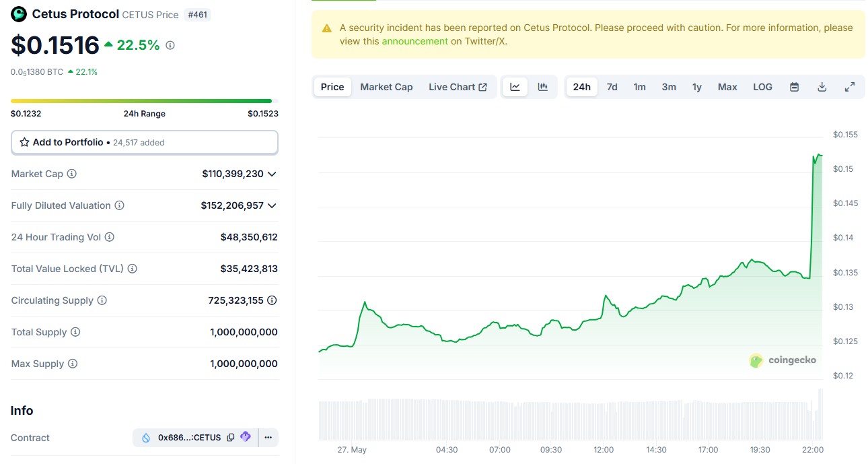
Task: Click the 22.1% BTC change text
Action: point(87,72)
